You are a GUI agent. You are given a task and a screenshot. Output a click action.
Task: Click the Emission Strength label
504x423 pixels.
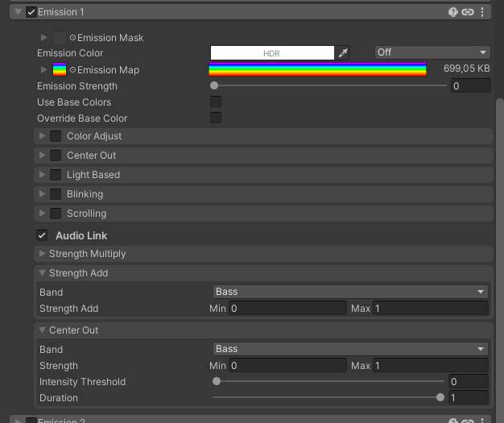[x=77, y=86]
